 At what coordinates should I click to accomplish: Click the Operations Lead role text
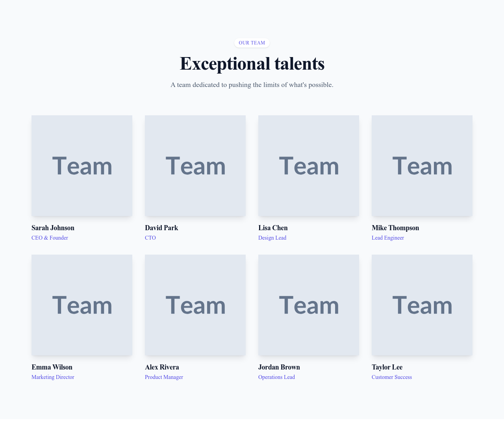(276, 377)
